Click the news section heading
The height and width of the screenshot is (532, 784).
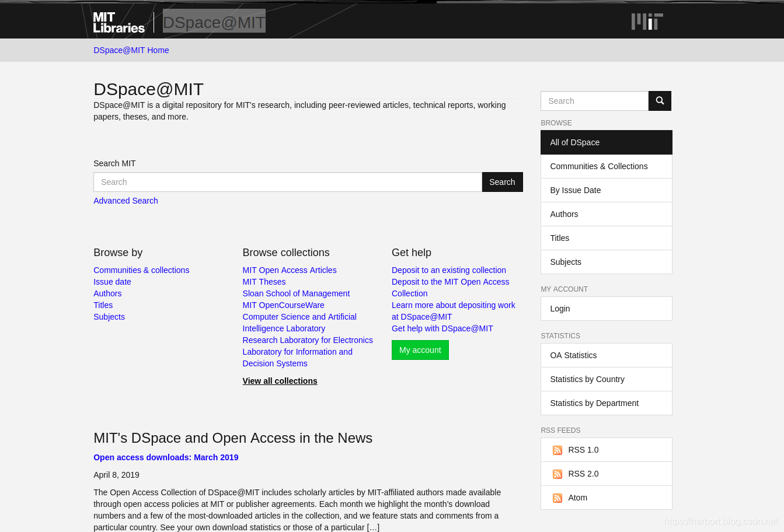click(x=233, y=438)
